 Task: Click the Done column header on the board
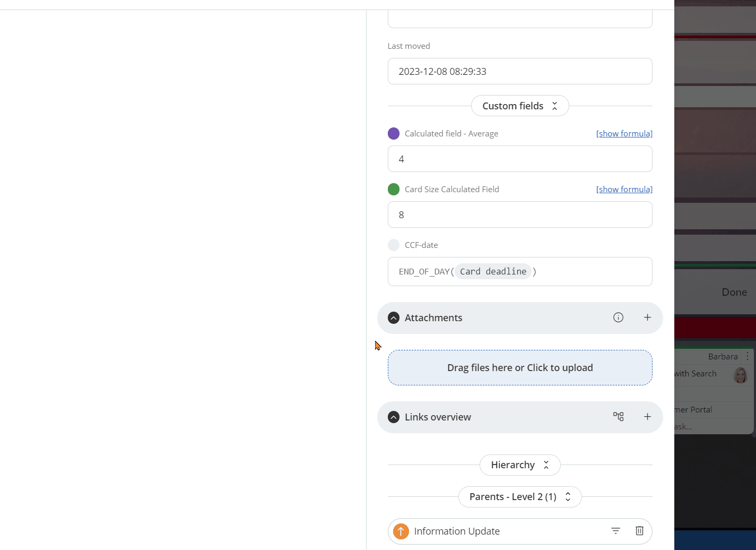coord(734,293)
